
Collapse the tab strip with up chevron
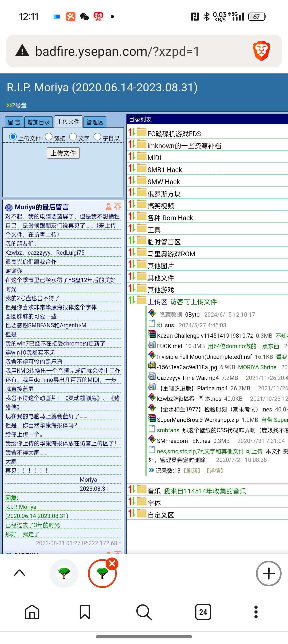[x=19, y=573]
